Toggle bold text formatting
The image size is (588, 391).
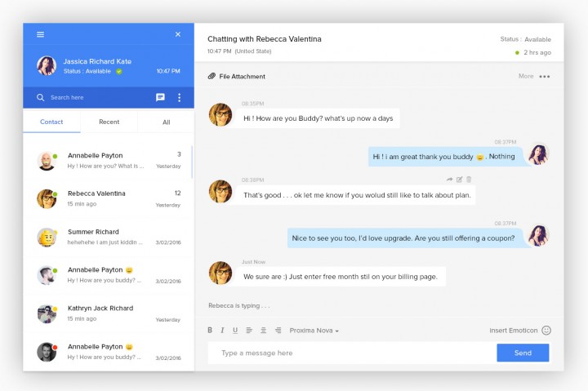coord(210,331)
